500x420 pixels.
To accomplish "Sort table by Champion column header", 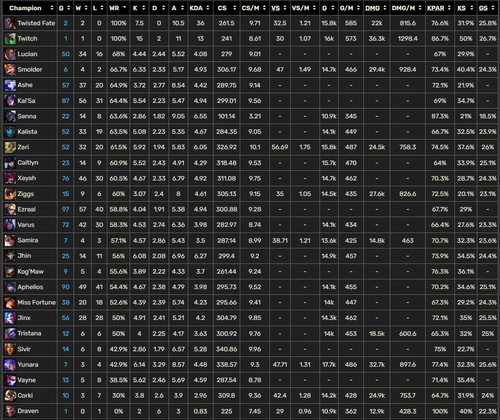I will (30, 8).
